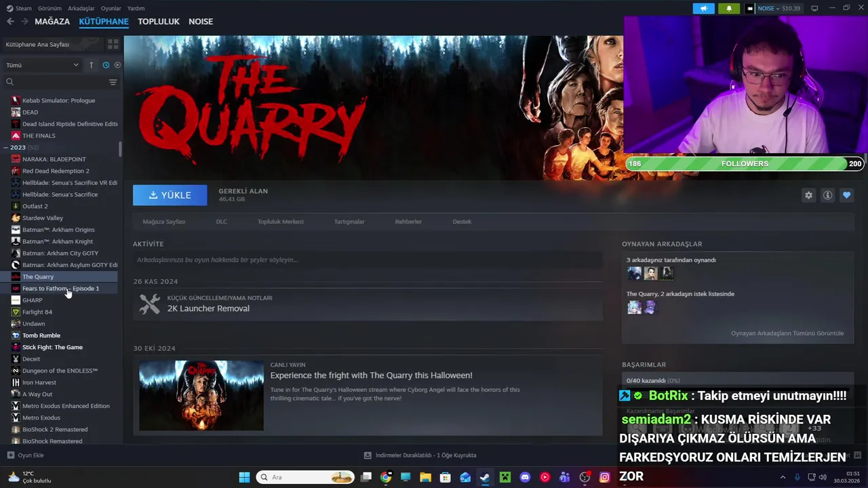The image size is (868, 488).
Task: Click NARAKA: BLADEPOINT game icon
Action: click(x=16, y=159)
